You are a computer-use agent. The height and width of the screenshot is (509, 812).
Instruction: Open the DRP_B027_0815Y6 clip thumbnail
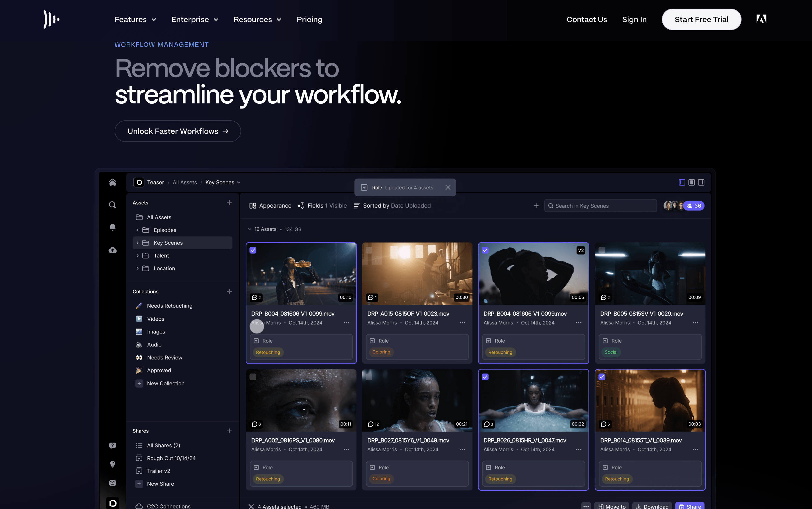click(417, 400)
